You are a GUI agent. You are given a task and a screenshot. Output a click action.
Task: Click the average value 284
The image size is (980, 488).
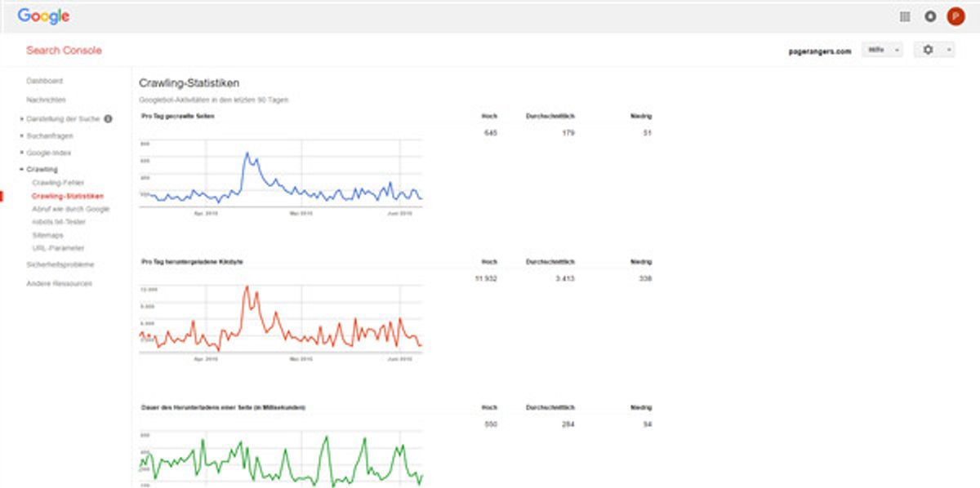(x=568, y=424)
